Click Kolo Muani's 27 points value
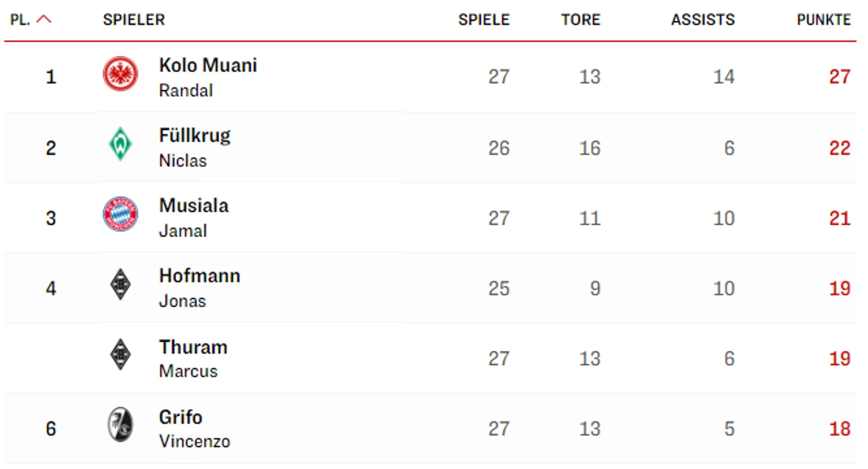 pos(839,77)
